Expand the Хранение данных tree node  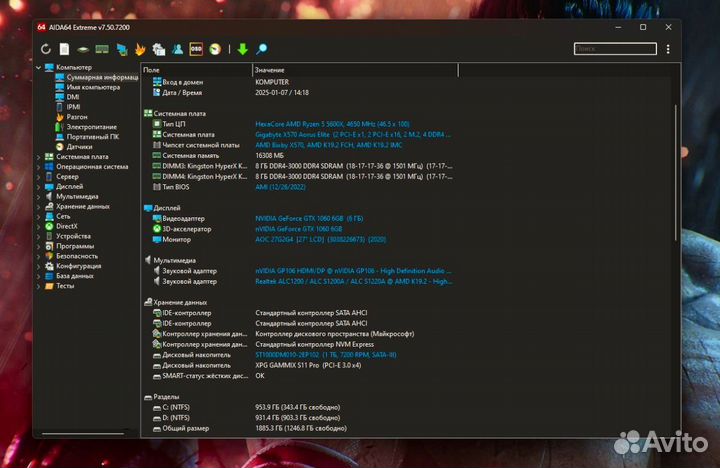(x=39, y=207)
